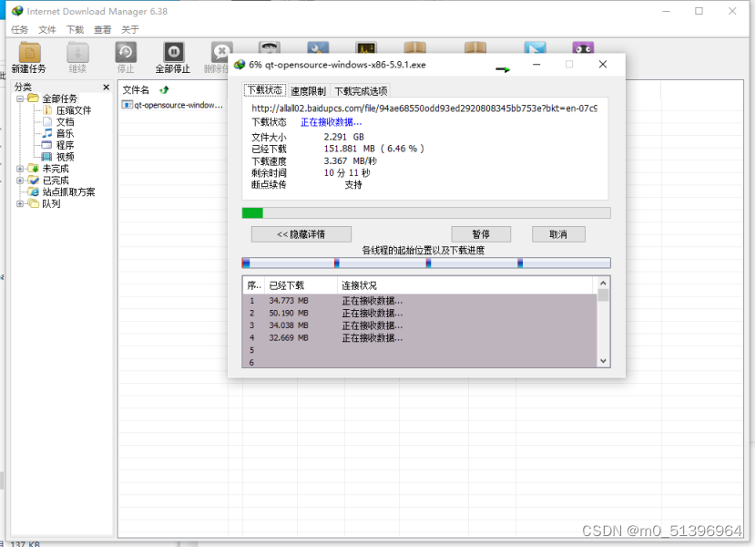
Task: Click the blue 正在接收数据... download status
Action: click(x=331, y=122)
